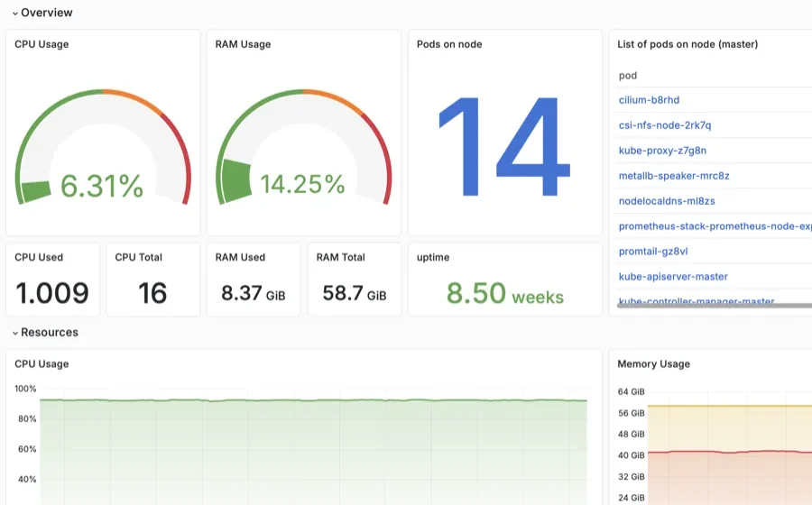Open the promtail-gz8vl pod link
The image size is (812, 505).
pos(653,252)
